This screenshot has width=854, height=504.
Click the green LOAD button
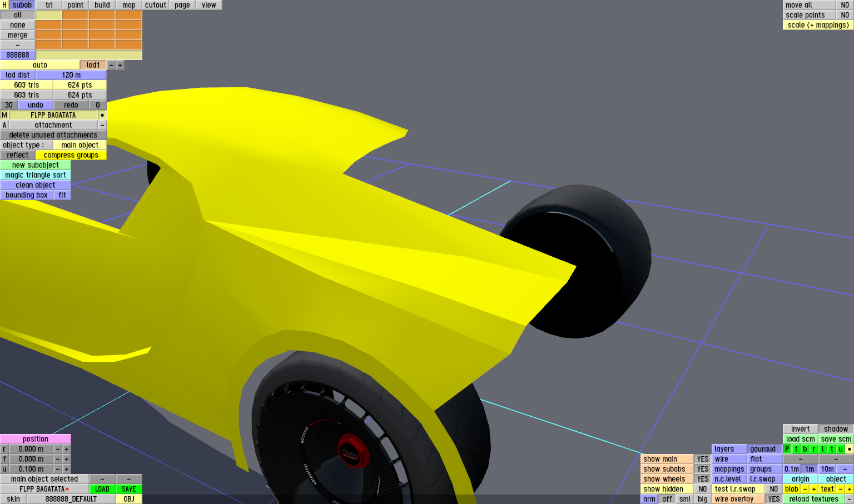pyautogui.click(x=102, y=489)
